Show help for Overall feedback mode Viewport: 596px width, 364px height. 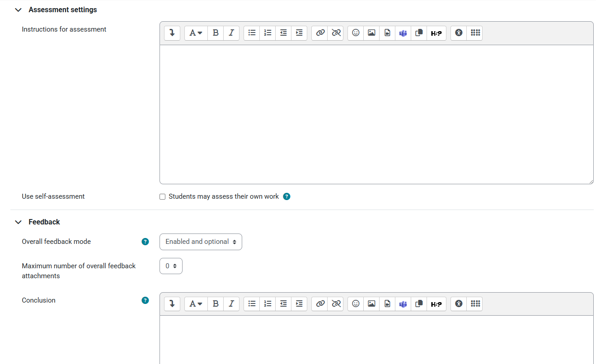click(x=145, y=242)
